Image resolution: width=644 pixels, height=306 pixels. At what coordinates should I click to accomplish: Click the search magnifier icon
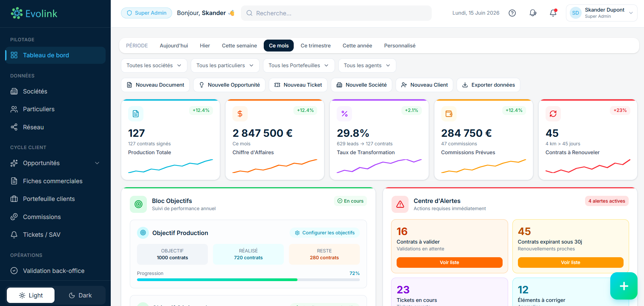coord(249,13)
